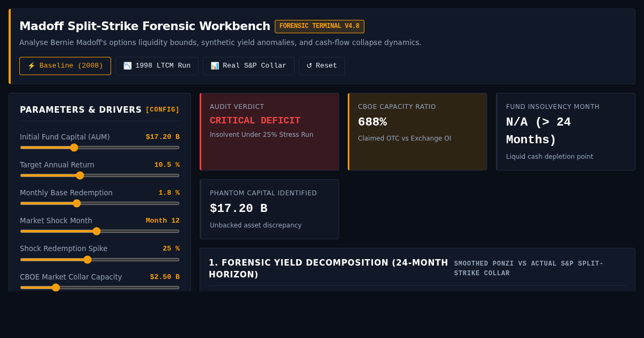Click the circular arrow icon on Reset
The width and height of the screenshot is (644, 338).
309,66
